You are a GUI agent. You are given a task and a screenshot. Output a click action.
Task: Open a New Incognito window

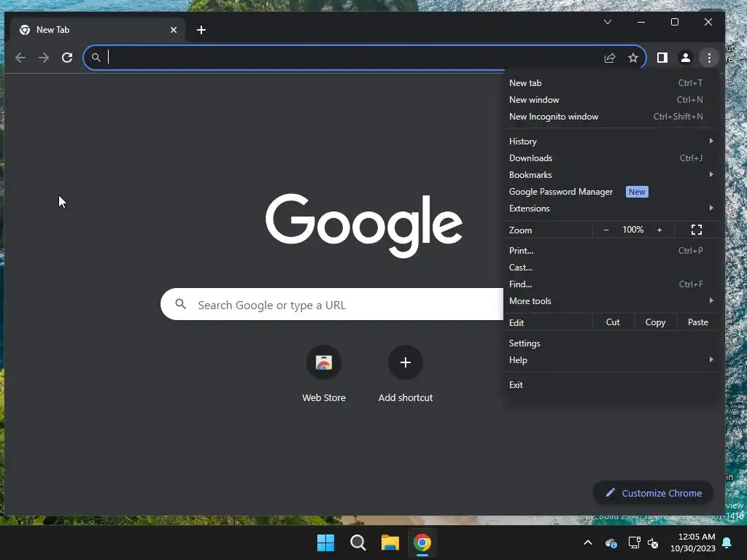click(x=611, y=116)
